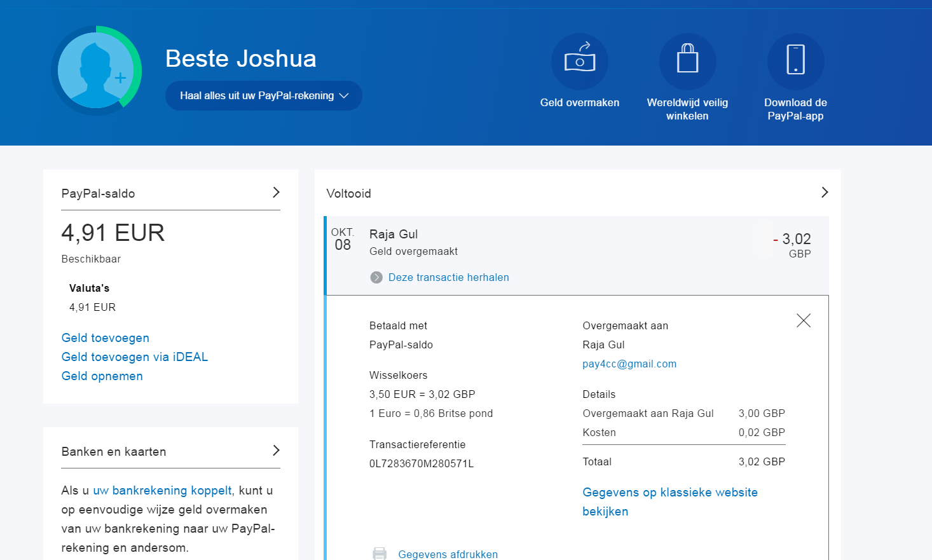Click the Totaal 3,02 GBP value
Screen dimensions: 932x560
762,462
